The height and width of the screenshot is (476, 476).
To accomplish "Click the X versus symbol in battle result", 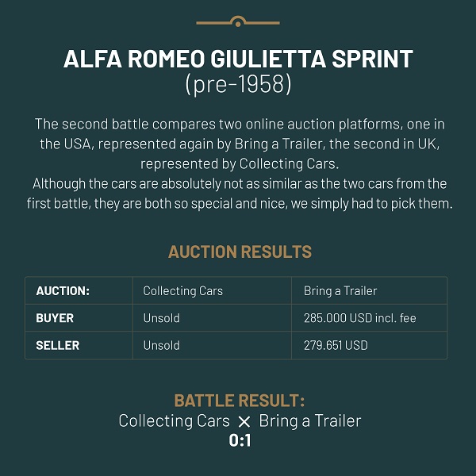I will pos(244,422).
